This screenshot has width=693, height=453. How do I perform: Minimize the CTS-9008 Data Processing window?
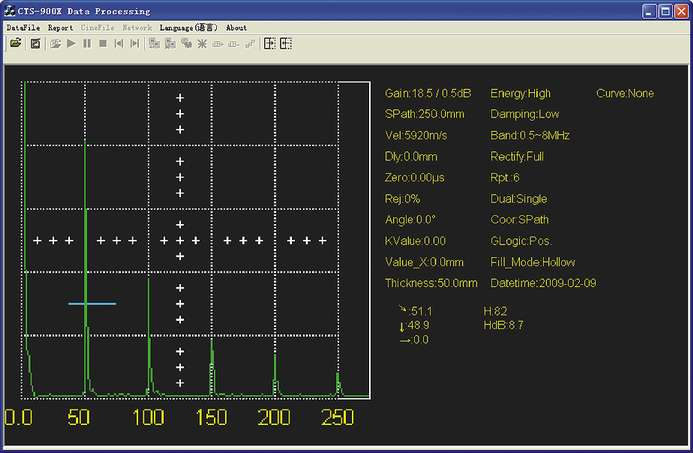point(648,11)
